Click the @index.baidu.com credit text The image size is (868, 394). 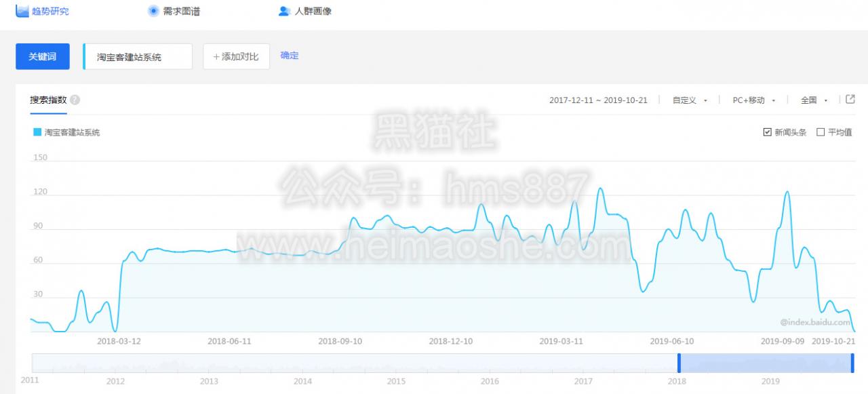pyautogui.click(x=815, y=323)
